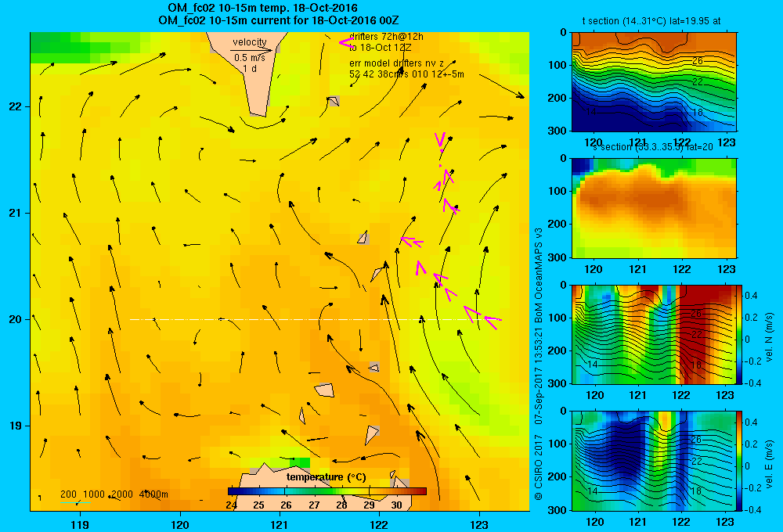Open the northward velocity section panel
This screenshot has height=532, width=783.
point(654,334)
